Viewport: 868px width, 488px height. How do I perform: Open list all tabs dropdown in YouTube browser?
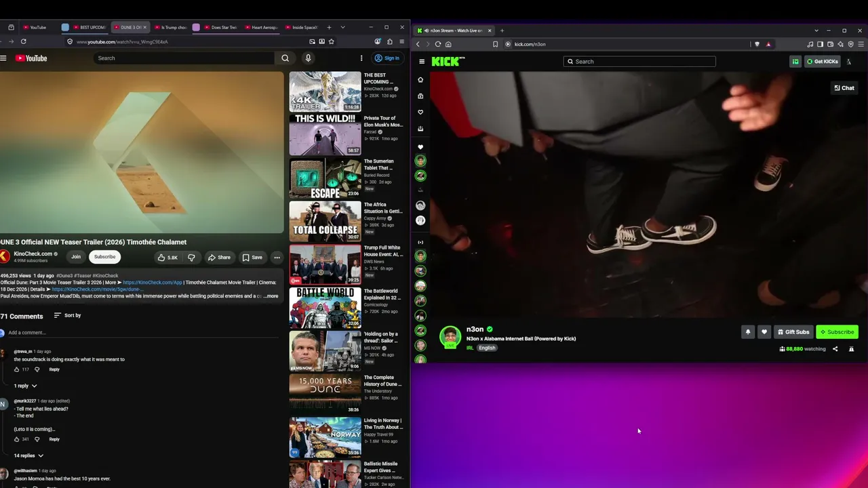342,28
